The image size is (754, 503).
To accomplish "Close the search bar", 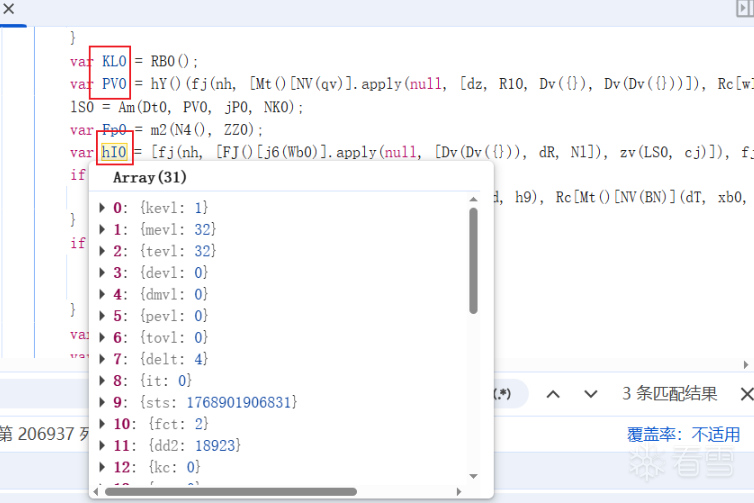I will [x=747, y=394].
